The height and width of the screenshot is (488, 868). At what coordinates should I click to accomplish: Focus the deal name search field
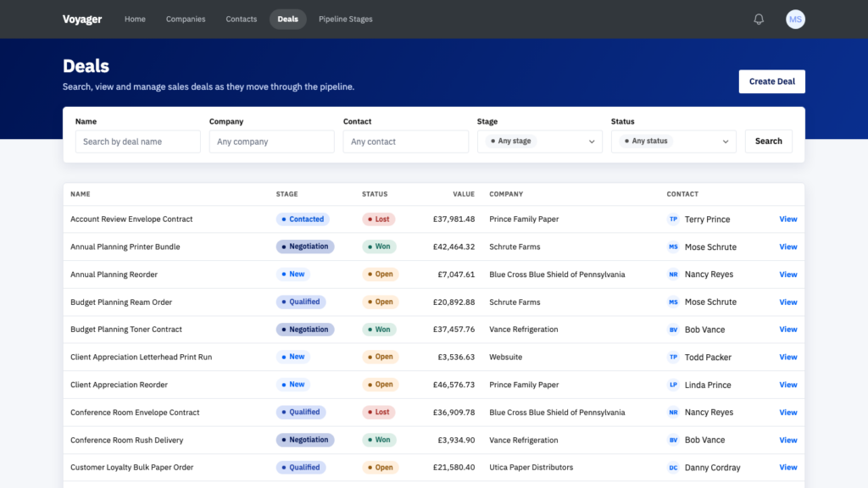(138, 141)
